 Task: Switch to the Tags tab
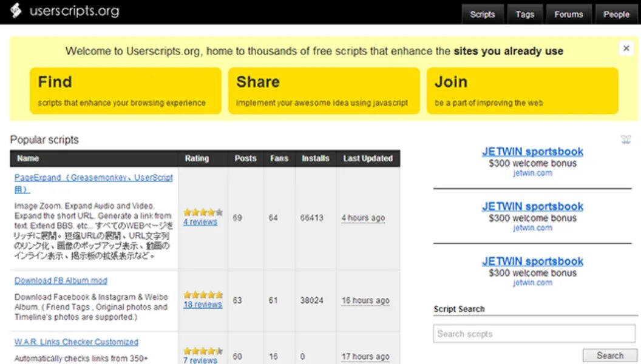[x=524, y=14]
